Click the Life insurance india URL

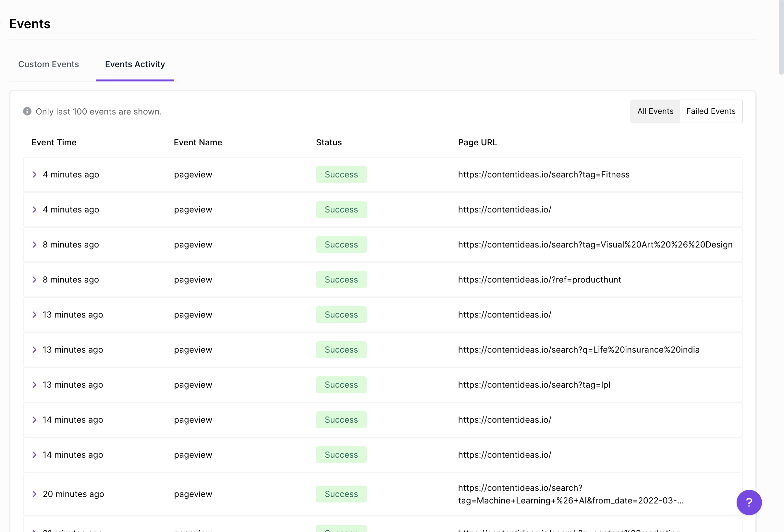(579, 350)
